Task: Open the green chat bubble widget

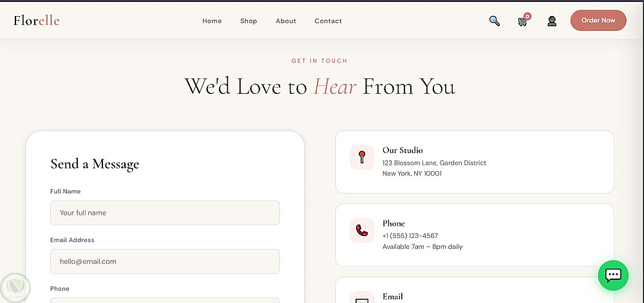Action: pyautogui.click(x=613, y=275)
